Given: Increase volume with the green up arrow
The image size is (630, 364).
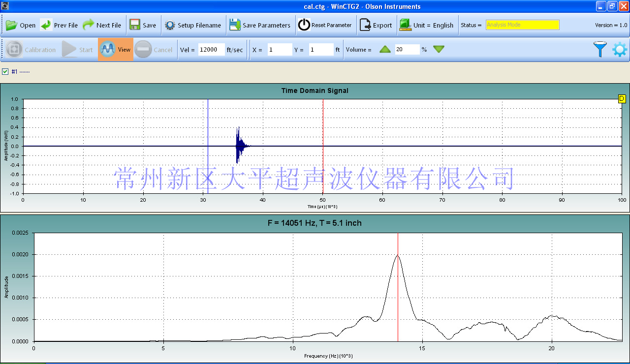Looking at the screenshot, I should point(385,49).
